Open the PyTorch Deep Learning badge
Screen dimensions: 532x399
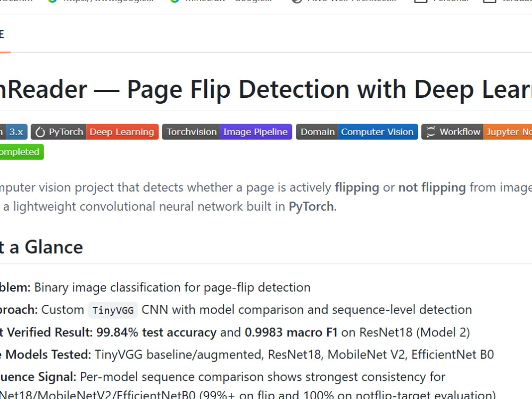click(x=95, y=132)
